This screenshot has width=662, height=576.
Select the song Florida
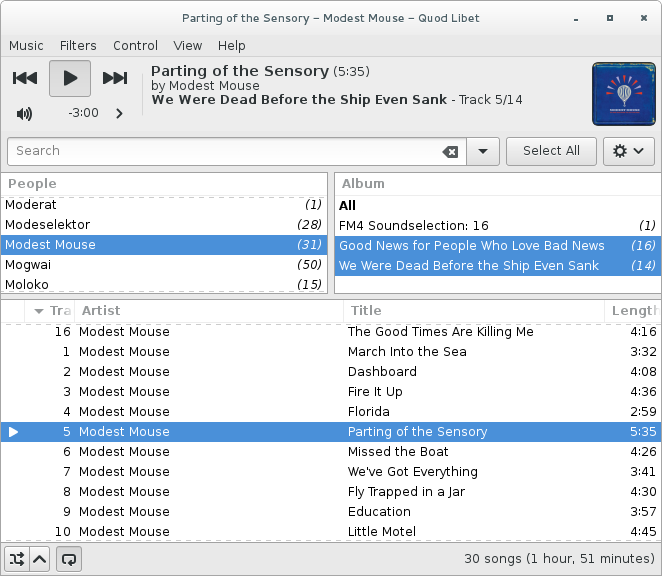331,412
